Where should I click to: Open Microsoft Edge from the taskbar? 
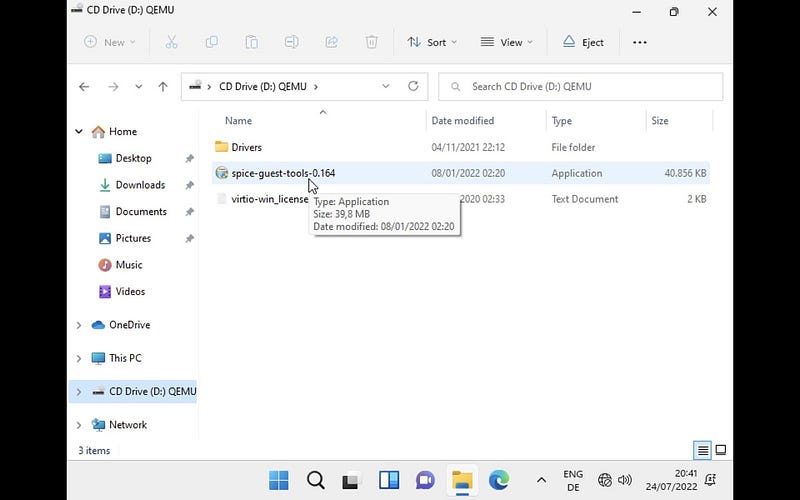tap(499, 480)
